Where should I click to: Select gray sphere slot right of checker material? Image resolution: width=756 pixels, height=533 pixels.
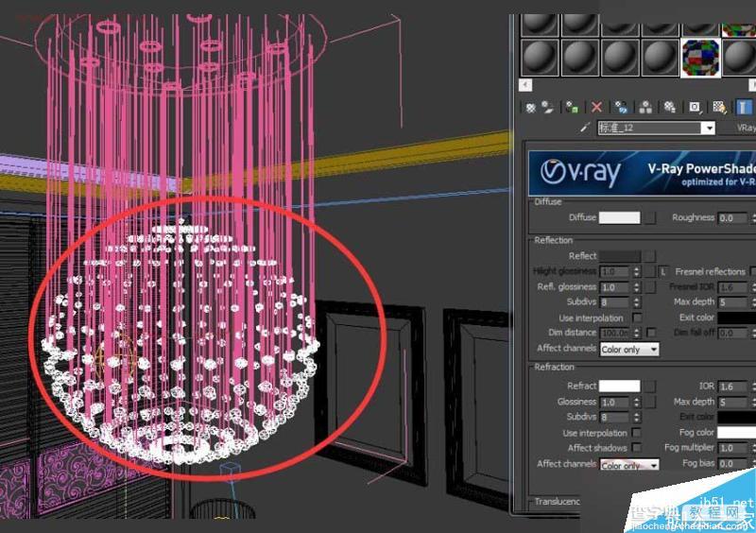[739, 59]
